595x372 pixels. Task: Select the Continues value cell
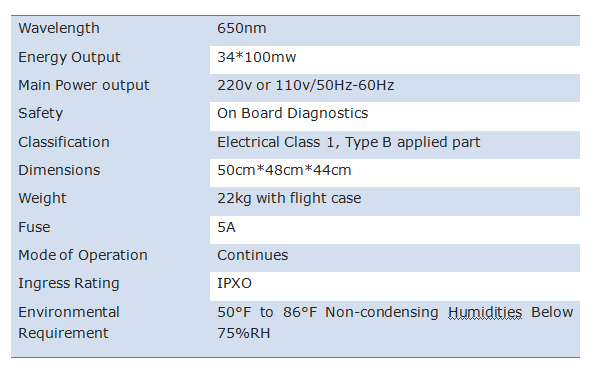(395, 258)
